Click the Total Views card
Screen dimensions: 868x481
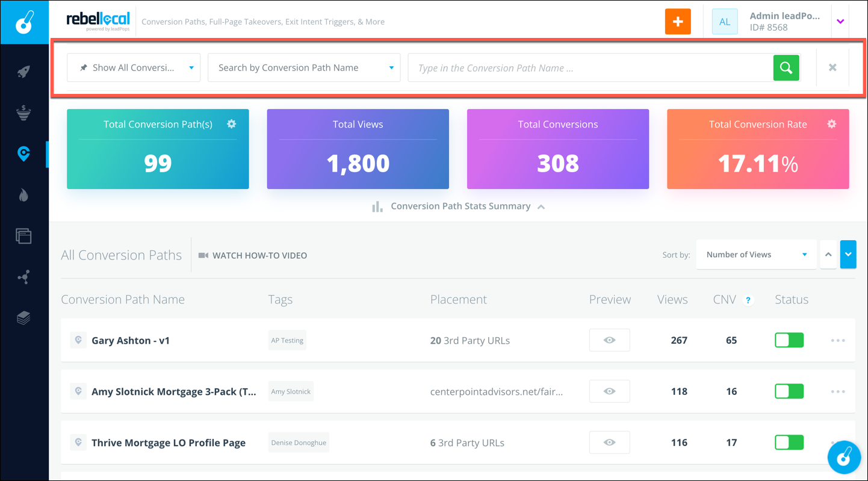click(x=358, y=149)
